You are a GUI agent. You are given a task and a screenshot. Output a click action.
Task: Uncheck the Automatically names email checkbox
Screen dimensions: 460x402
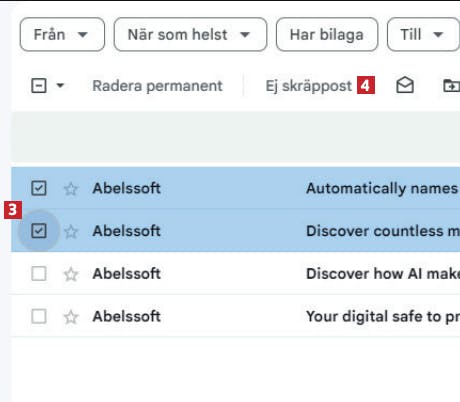pos(39,188)
